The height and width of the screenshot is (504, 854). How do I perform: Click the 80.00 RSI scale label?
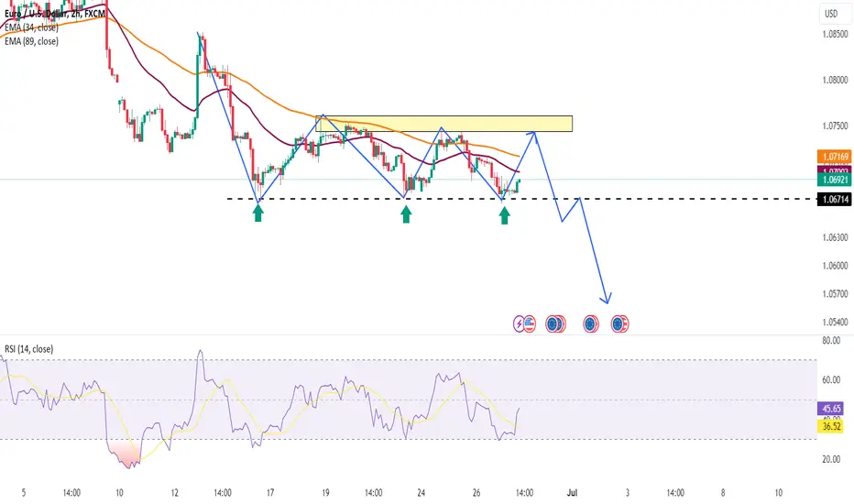coord(831,341)
